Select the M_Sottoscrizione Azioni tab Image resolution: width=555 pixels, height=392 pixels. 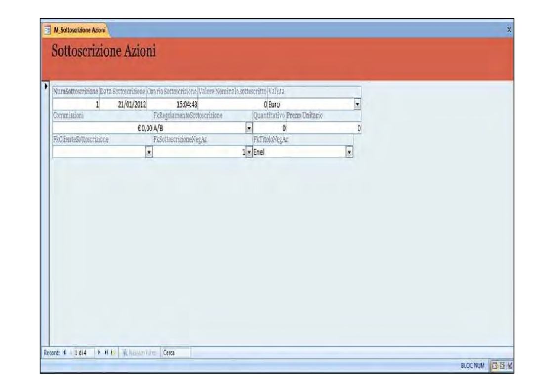point(76,30)
